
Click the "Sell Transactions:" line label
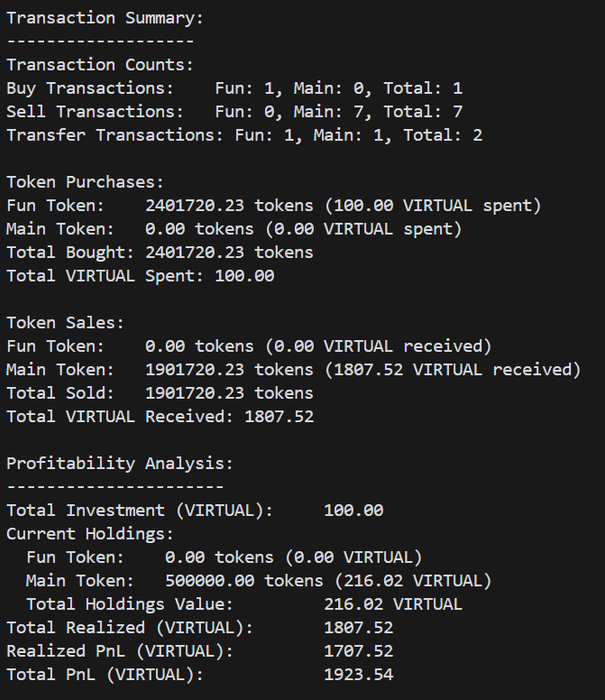point(95,112)
